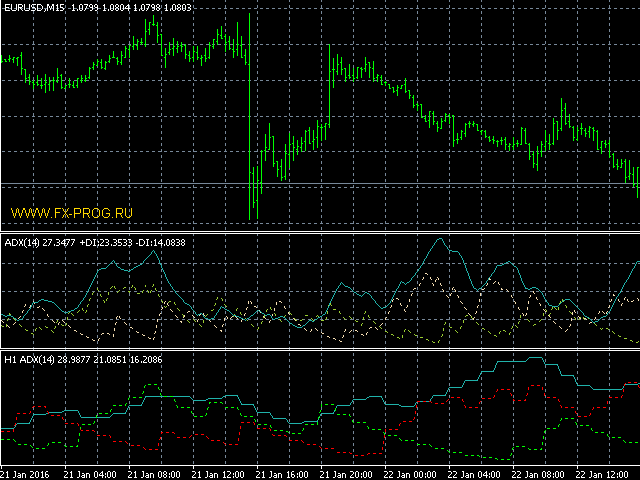Screen dimensions: 640x480
Task: Click the 22 Jan 08:00 time label
Action: pyautogui.click(x=538, y=475)
